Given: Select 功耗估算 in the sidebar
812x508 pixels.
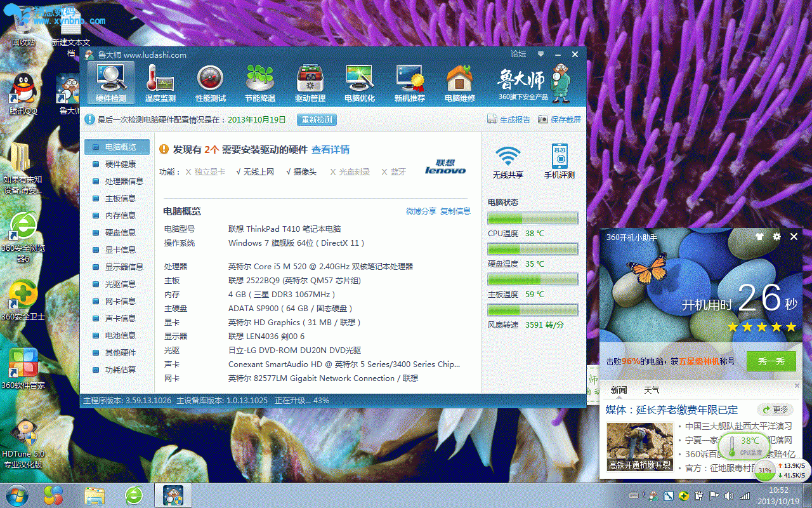Looking at the screenshot, I should [117, 370].
